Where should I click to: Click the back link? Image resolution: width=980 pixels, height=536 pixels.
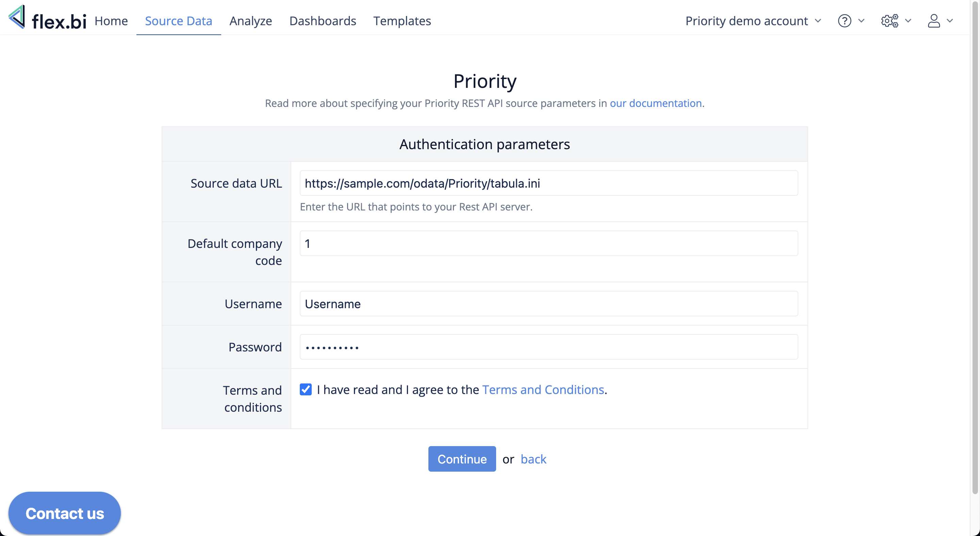(533, 459)
